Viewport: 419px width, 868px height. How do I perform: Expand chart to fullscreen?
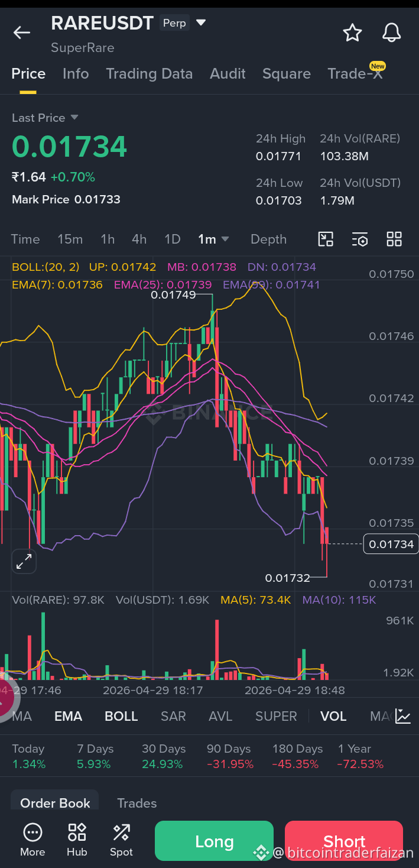pos(24,562)
